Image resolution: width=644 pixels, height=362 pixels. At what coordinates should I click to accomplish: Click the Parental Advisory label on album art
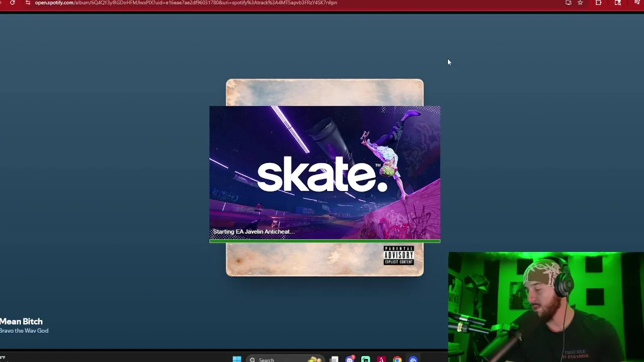(x=398, y=255)
